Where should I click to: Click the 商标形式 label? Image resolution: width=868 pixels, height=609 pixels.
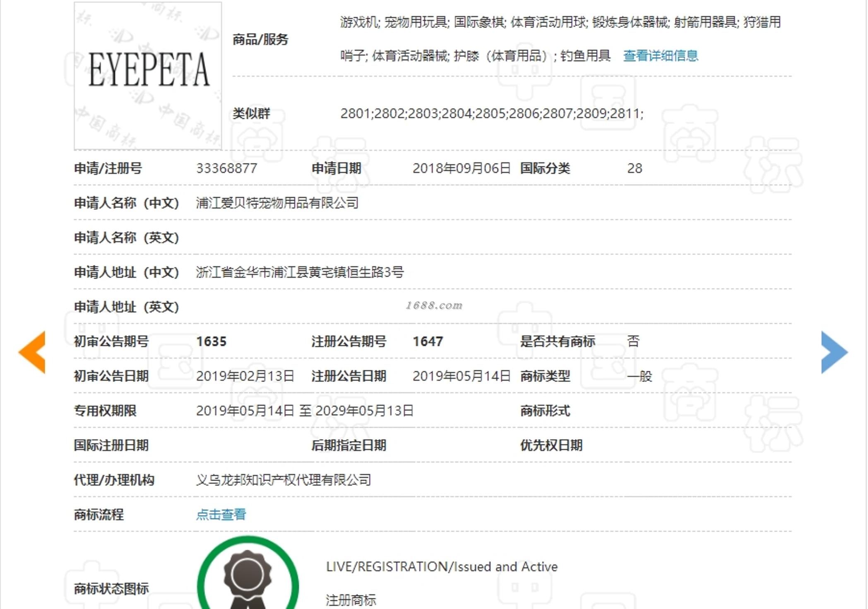pyautogui.click(x=545, y=411)
